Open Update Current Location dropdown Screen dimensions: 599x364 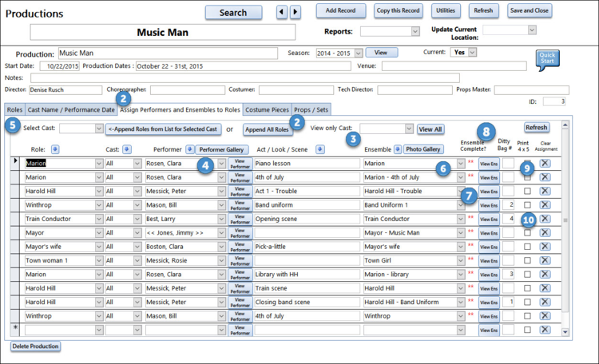coord(532,30)
